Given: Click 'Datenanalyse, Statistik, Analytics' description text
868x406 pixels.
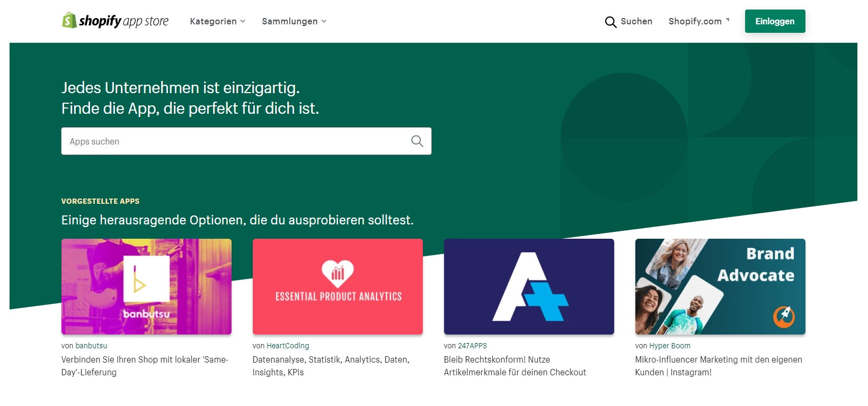Looking at the screenshot, I should tap(331, 366).
